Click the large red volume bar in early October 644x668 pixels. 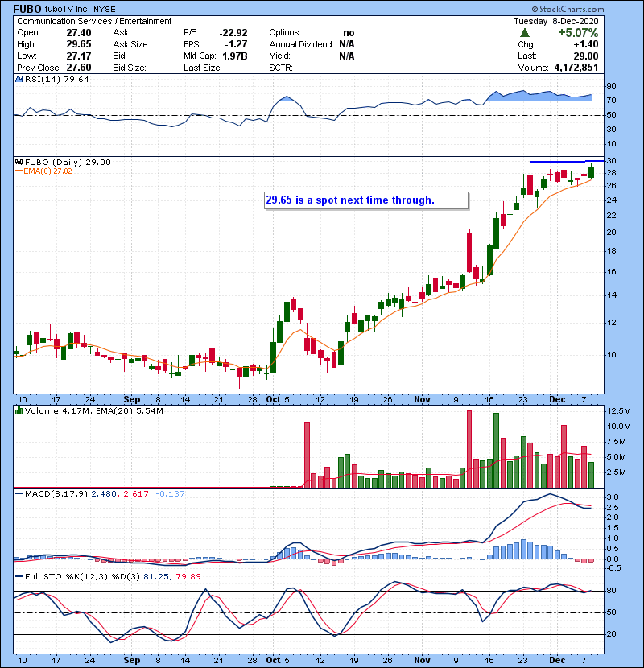307,455
